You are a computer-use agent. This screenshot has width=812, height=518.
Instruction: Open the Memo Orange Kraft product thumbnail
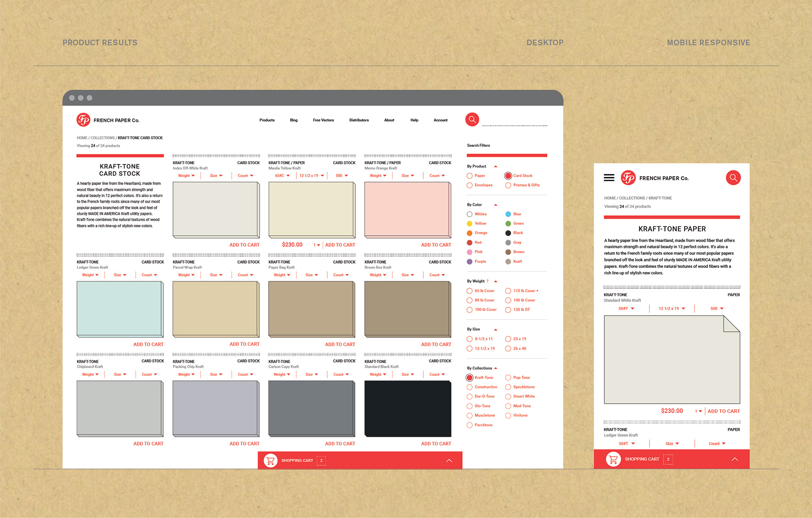tap(408, 210)
